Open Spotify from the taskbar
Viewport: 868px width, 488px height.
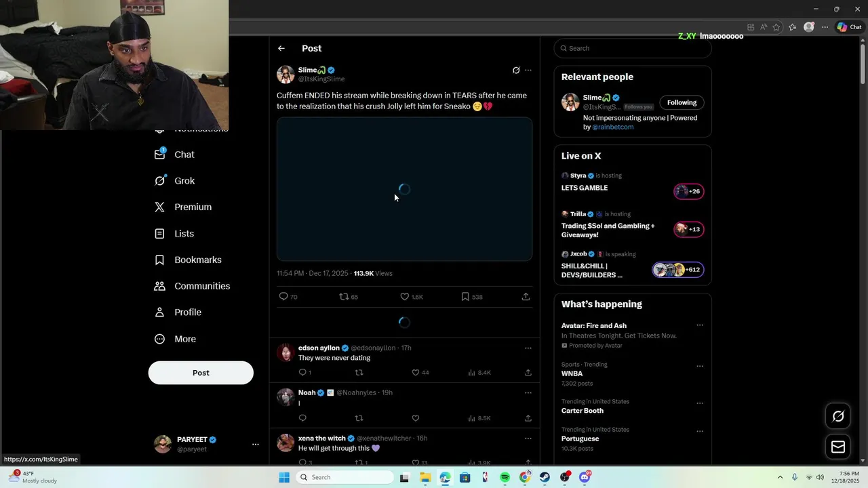505,477
